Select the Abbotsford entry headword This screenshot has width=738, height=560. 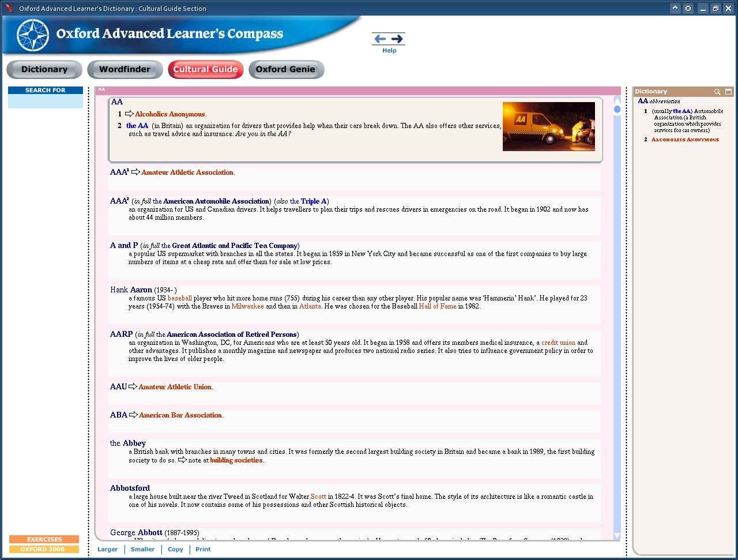tap(130, 488)
